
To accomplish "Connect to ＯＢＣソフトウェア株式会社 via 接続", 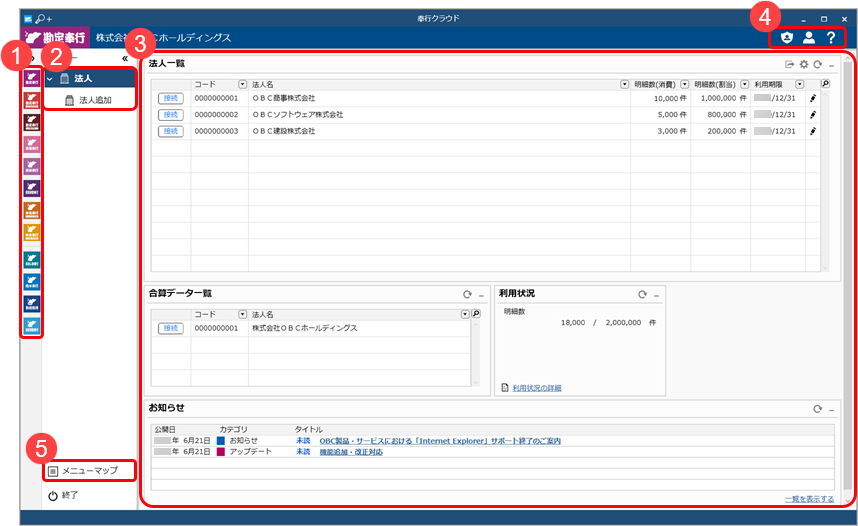I will pyautogui.click(x=171, y=115).
